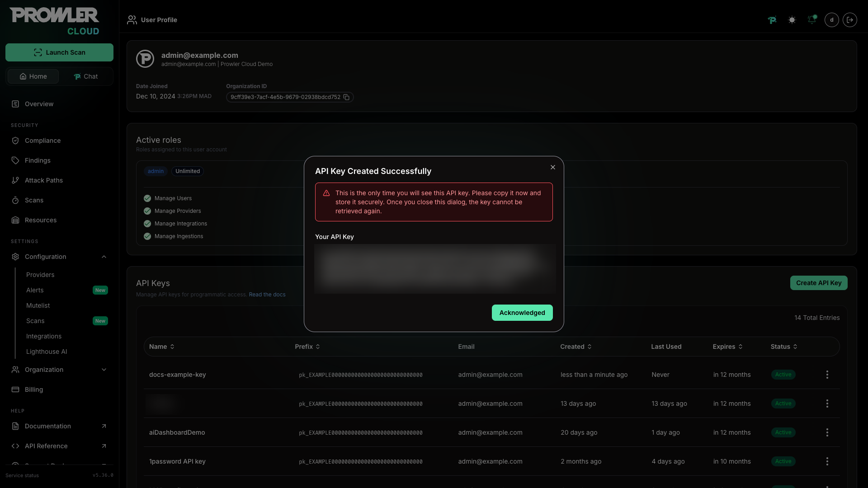Image resolution: width=868 pixels, height=488 pixels.
Task: Click the Prowler icon in top bar
Action: click(x=772, y=20)
